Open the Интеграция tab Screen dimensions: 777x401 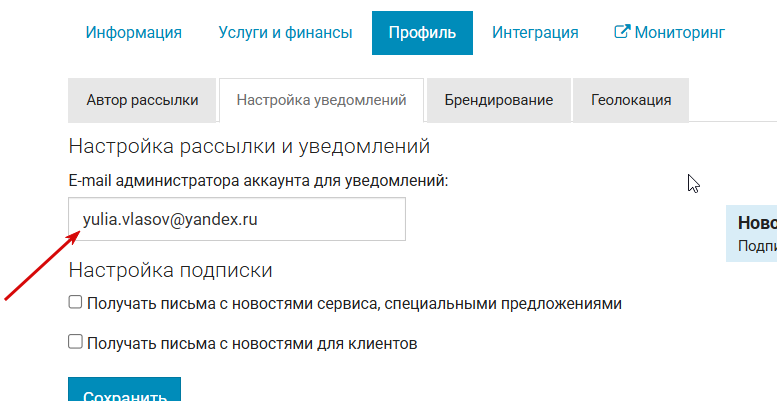535,33
